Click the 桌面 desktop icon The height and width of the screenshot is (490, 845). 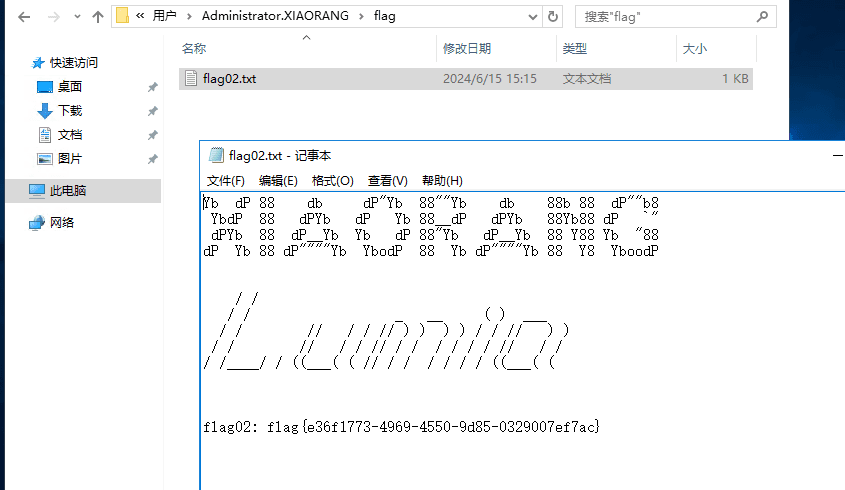45,87
